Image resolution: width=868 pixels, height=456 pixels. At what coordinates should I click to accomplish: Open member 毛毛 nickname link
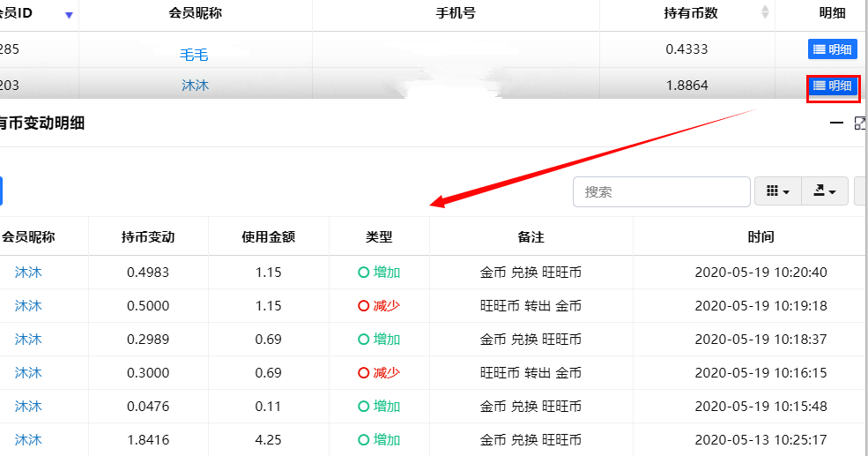pos(194,55)
